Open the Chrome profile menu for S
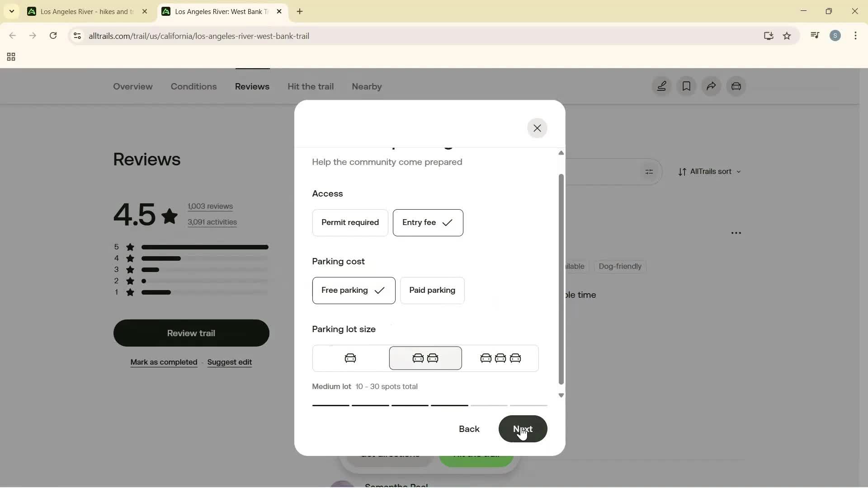The width and height of the screenshot is (868, 488). pos(836,35)
